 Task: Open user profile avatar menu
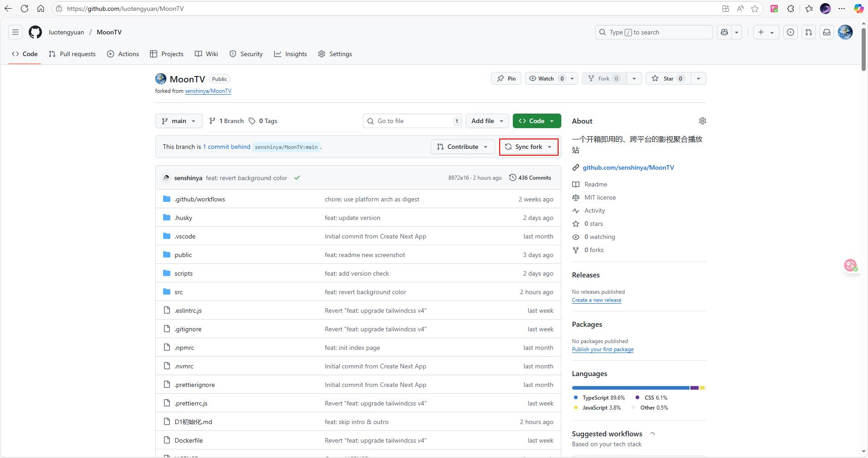coord(845,32)
